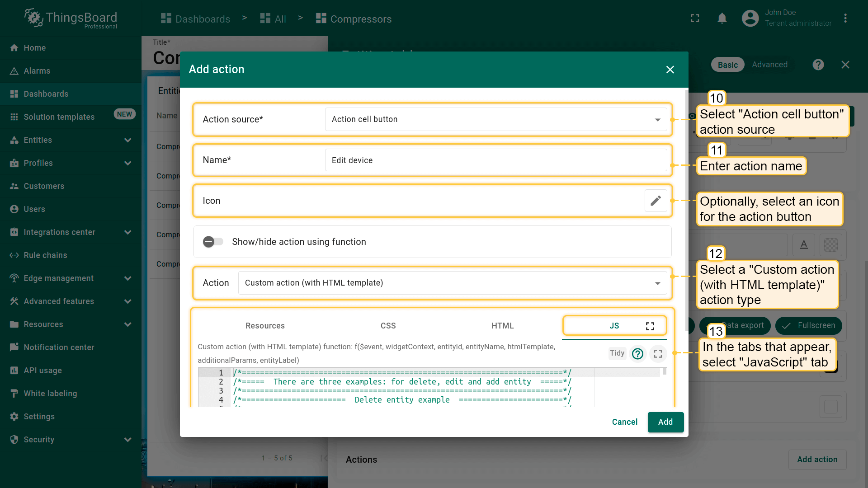Viewport: 868px width, 488px height.
Task: Toggle dashboard fullscreen in top bar
Action: point(695,19)
